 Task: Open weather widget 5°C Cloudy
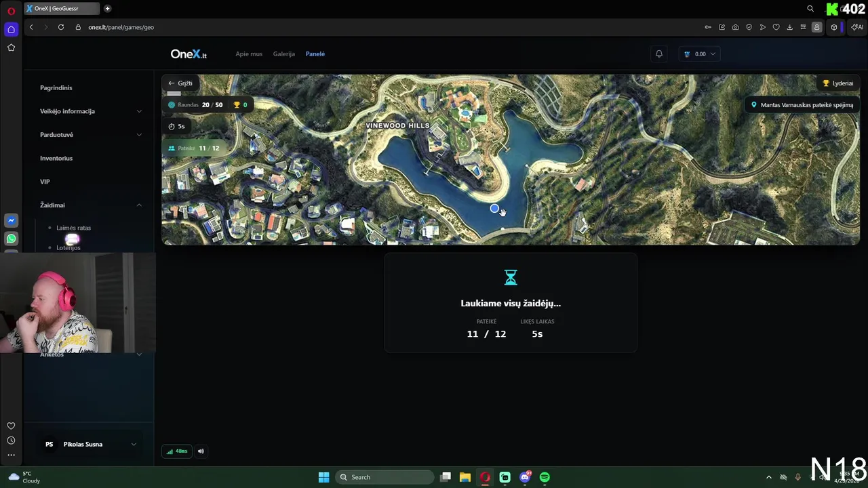(x=24, y=477)
